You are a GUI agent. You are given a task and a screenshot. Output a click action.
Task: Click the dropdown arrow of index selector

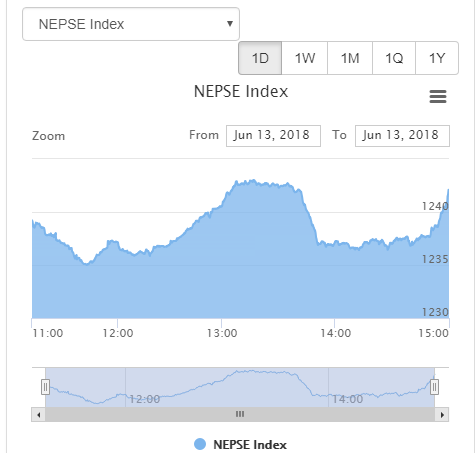tap(230, 24)
